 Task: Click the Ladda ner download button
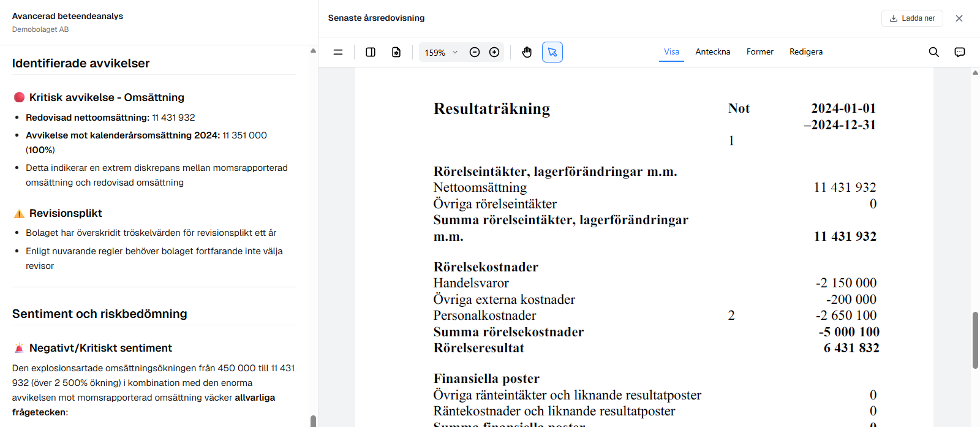point(912,18)
